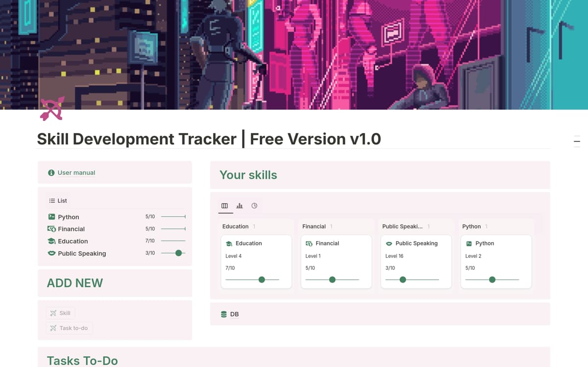Click Level 16 on Public Speaking card
Screen dimensions: 588x367
point(394,256)
